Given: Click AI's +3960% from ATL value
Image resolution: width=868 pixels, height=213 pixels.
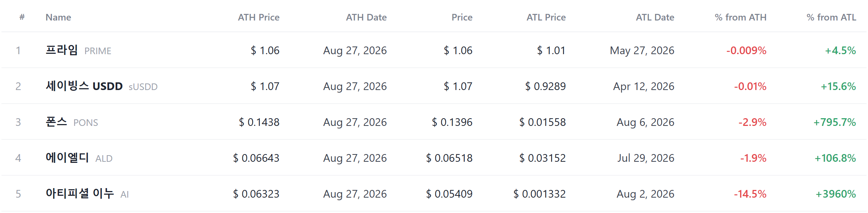Looking at the screenshot, I should [x=836, y=194].
